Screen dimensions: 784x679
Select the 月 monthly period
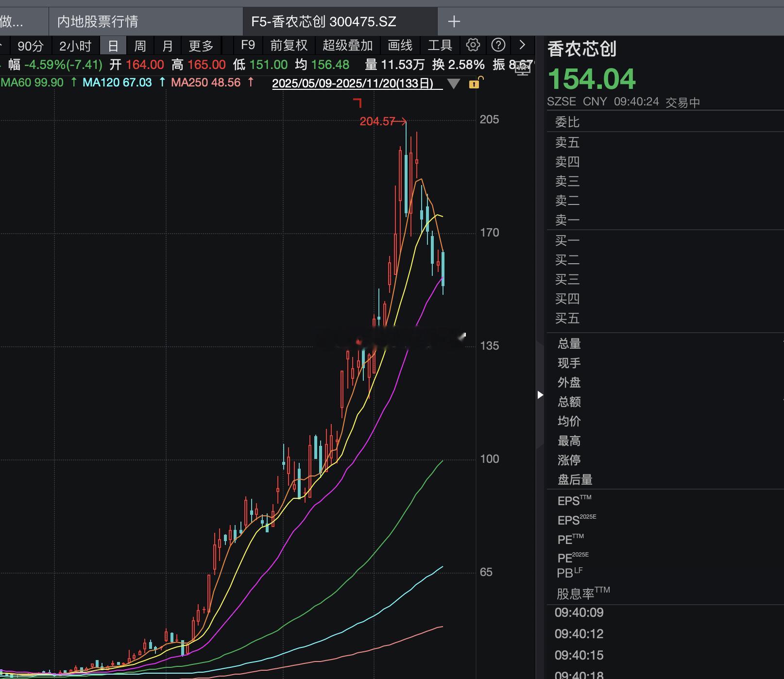[x=168, y=46]
